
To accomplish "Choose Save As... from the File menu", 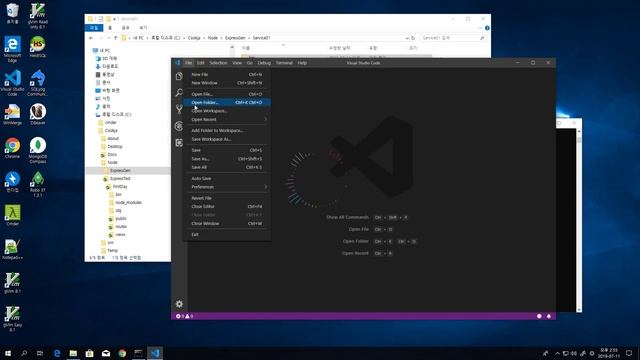I will click(x=227, y=159).
